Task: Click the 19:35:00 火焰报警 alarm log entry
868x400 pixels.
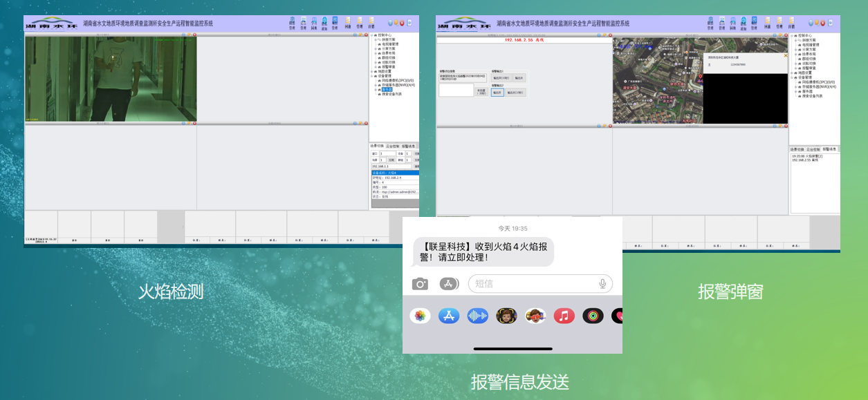Action: point(808,156)
